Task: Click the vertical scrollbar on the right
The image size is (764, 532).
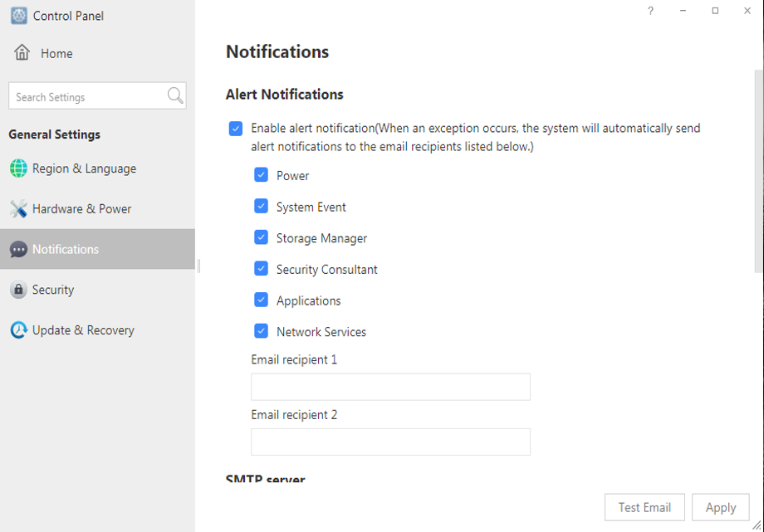Action: coord(759,170)
